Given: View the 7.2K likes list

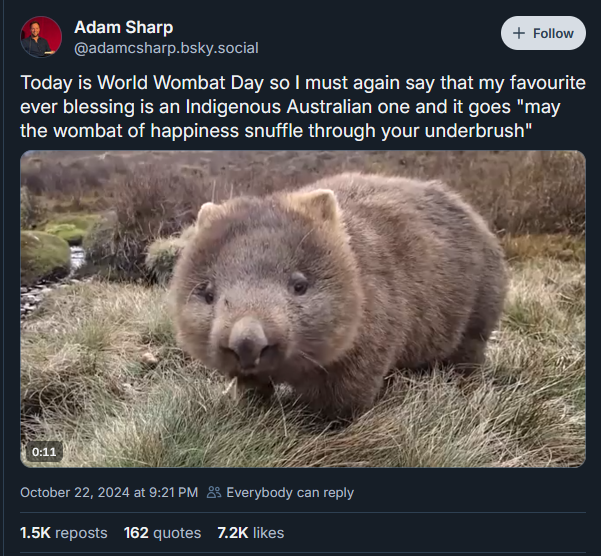Looking at the screenshot, I should pyautogui.click(x=250, y=533).
